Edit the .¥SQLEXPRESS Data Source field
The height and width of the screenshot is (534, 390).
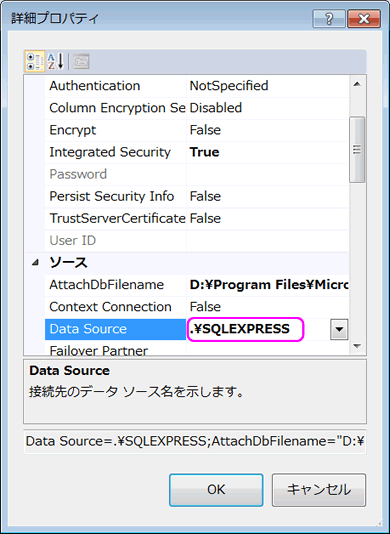click(245, 329)
